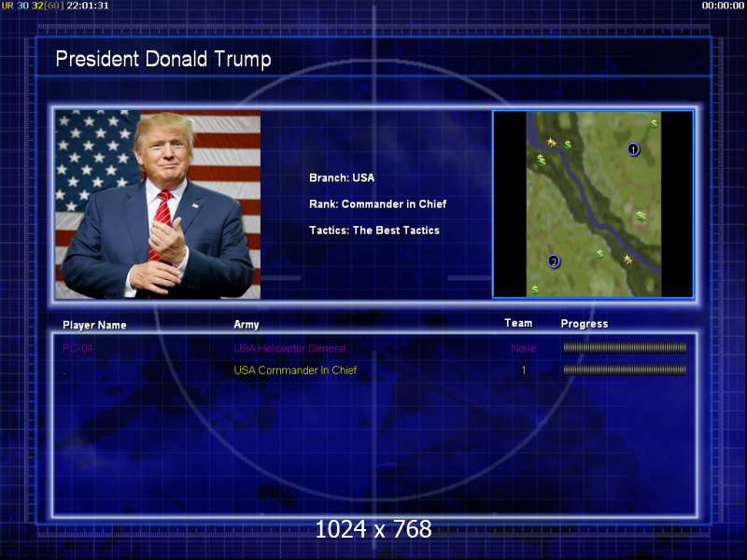Click the team value 1
Viewport: 747px width, 560px height.
[x=524, y=370]
